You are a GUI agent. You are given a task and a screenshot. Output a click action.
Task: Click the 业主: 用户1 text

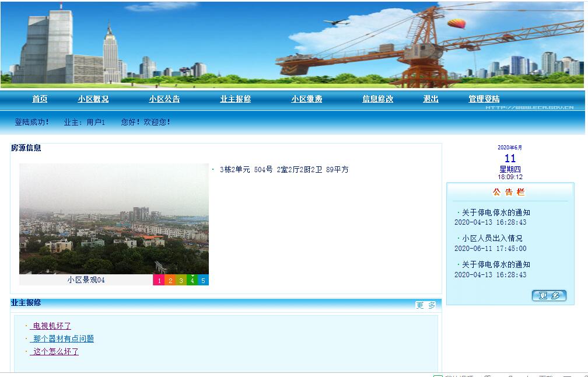(x=85, y=122)
